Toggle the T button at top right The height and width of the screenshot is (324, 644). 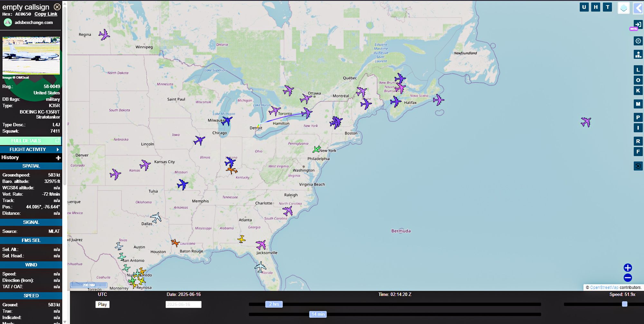(x=608, y=7)
